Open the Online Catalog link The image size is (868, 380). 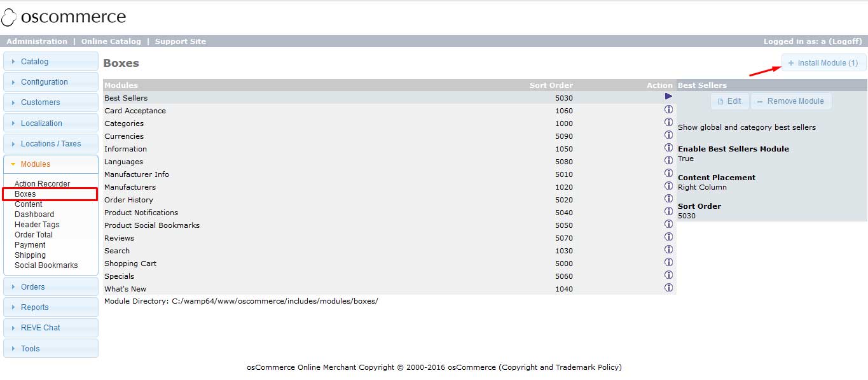click(111, 41)
